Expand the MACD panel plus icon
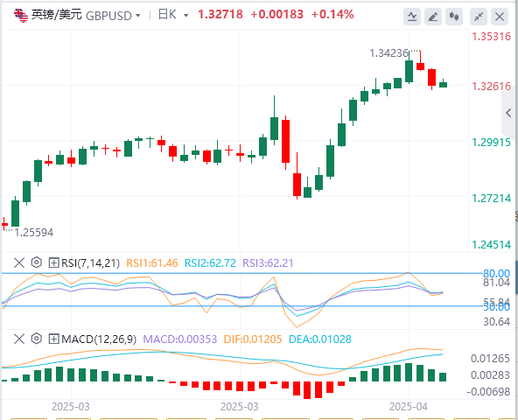This screenshot has height=420, width=518. [53, 339]
